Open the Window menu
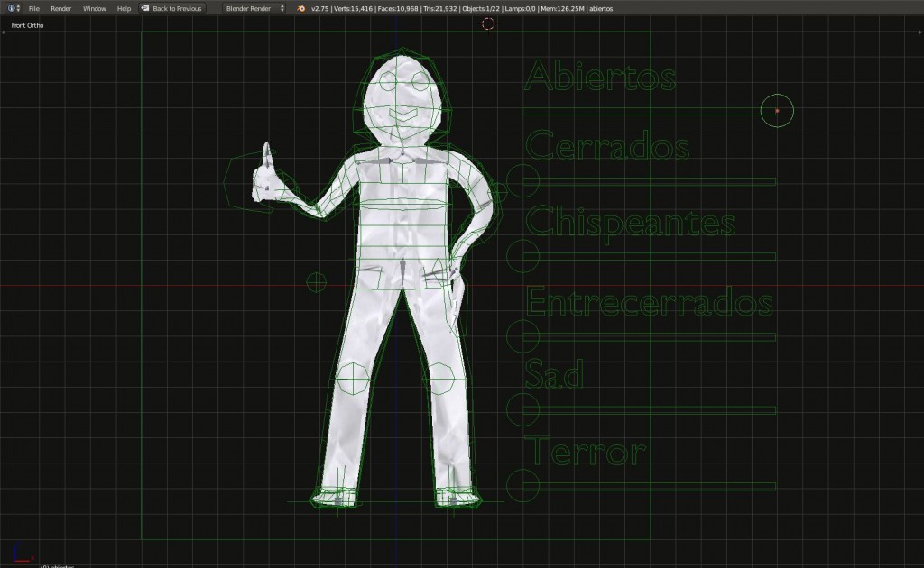 94,8
